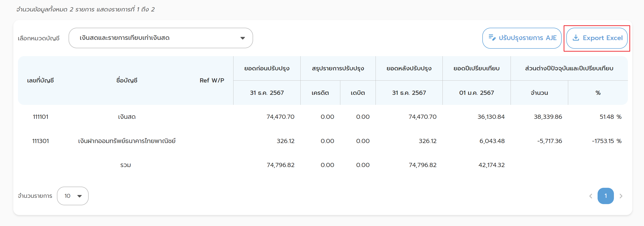This screenshot has width=644, height=226.
Task: Go to previous page arrow
Action: pyautogui.click(x=591, y=196)
